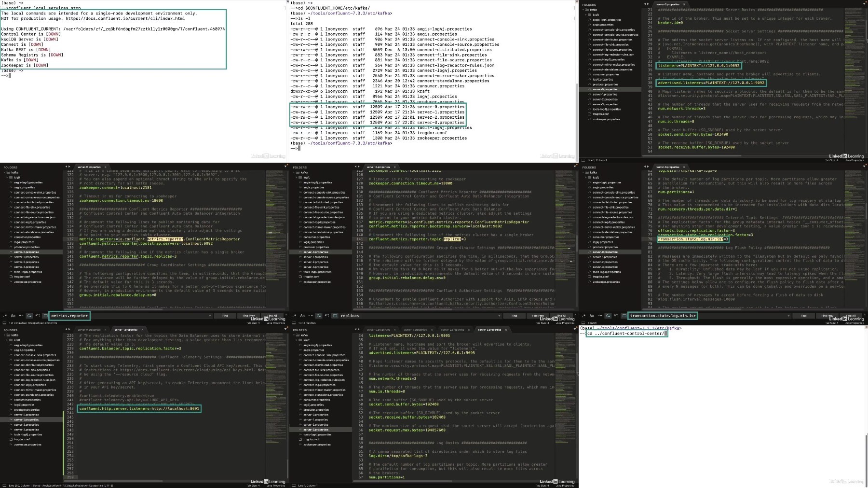Toggle regex mode in the metrics.reporter find bar
Image resolution: width=868 pixels, height=488 pixels.
tap(5, 316)
